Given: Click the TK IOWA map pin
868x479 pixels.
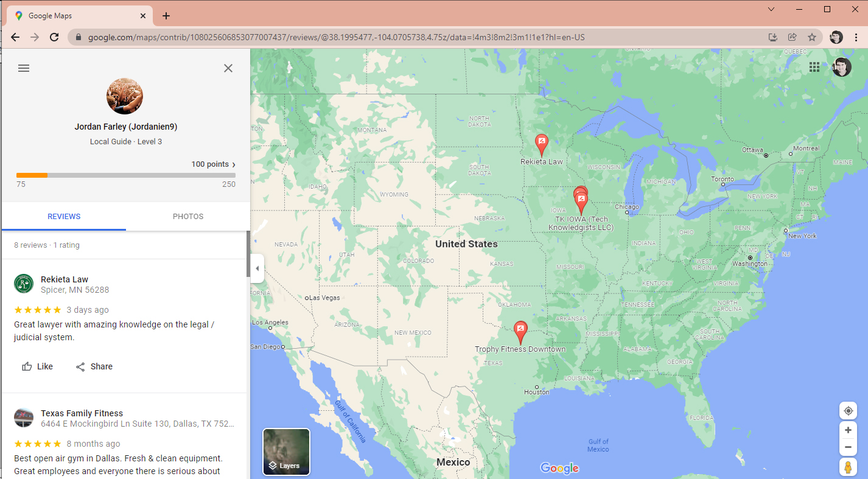Looking at the screenshot, I should coord(581,204).
